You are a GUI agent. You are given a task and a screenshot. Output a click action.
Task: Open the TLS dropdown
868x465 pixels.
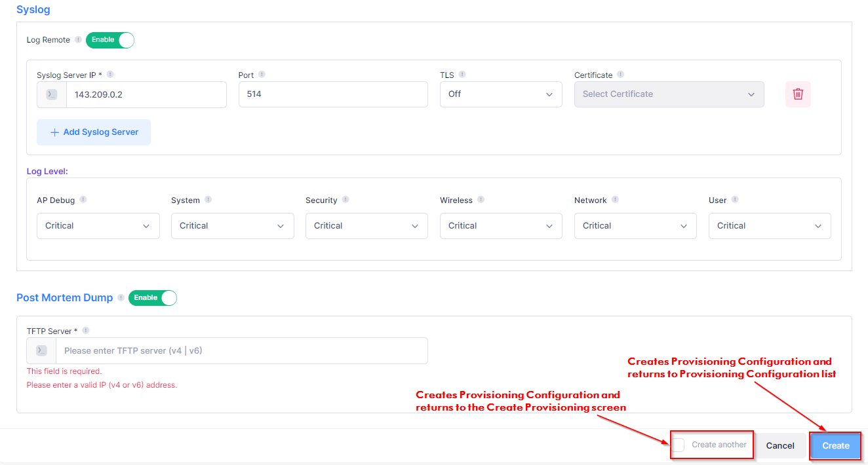[501, 94]
